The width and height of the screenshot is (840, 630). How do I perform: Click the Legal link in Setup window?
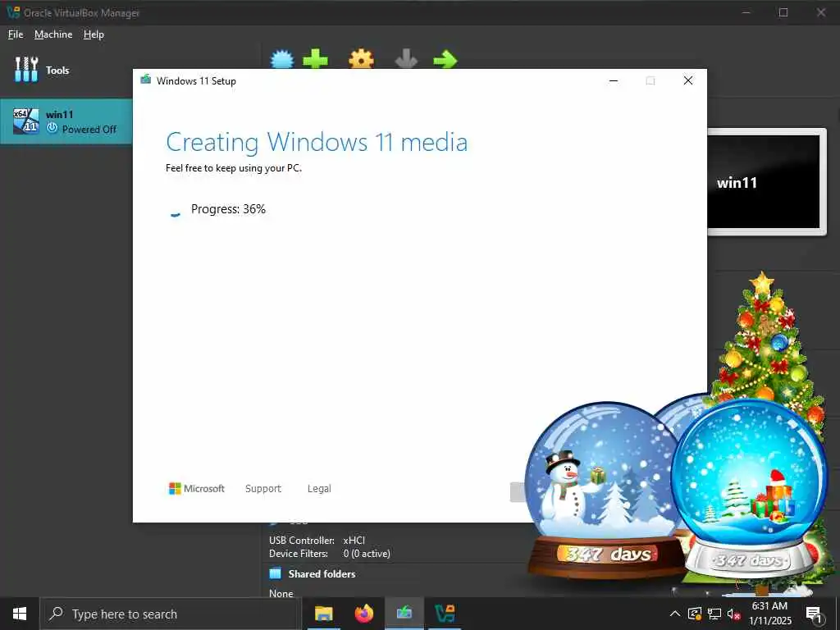[319, 489]
